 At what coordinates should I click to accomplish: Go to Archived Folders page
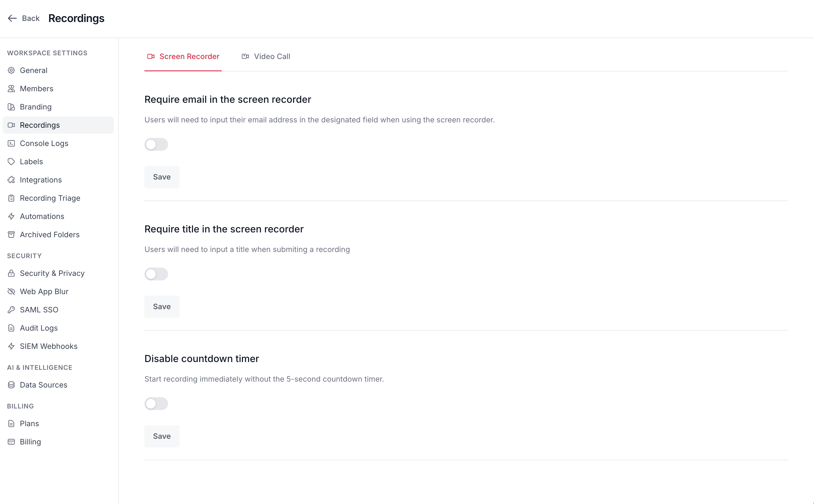tap(50, 235)
